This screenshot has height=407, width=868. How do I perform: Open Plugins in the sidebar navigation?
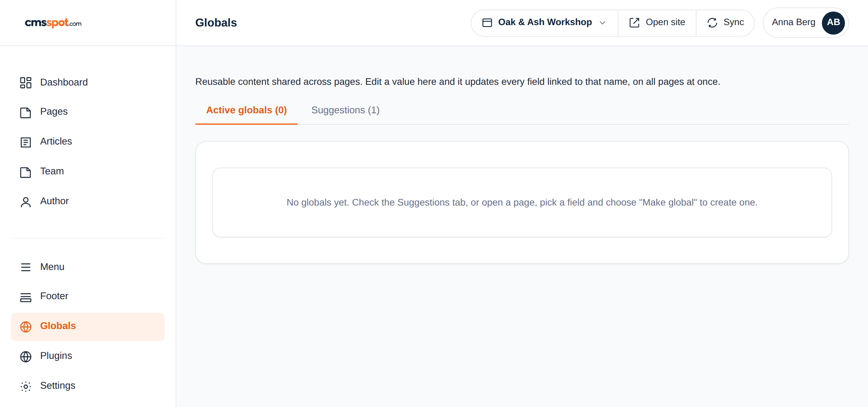[x=88, y=356]
